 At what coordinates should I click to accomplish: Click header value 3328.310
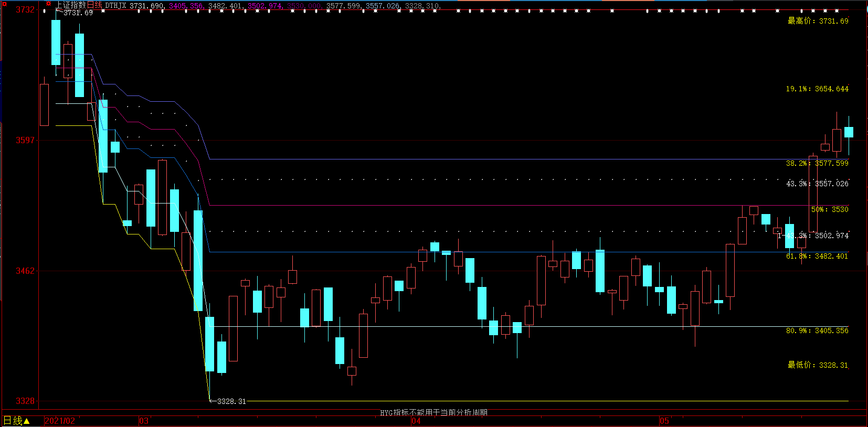point(422,6)
